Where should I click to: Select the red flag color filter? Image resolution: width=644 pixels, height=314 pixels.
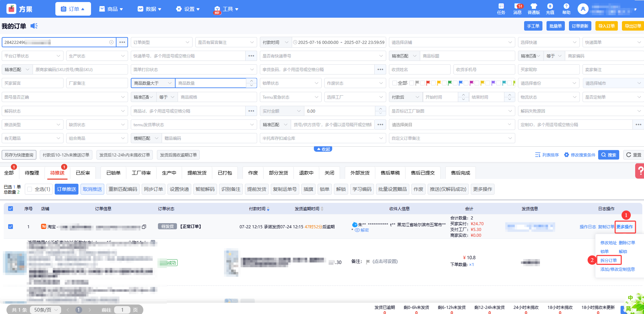[x=428, y=83]
